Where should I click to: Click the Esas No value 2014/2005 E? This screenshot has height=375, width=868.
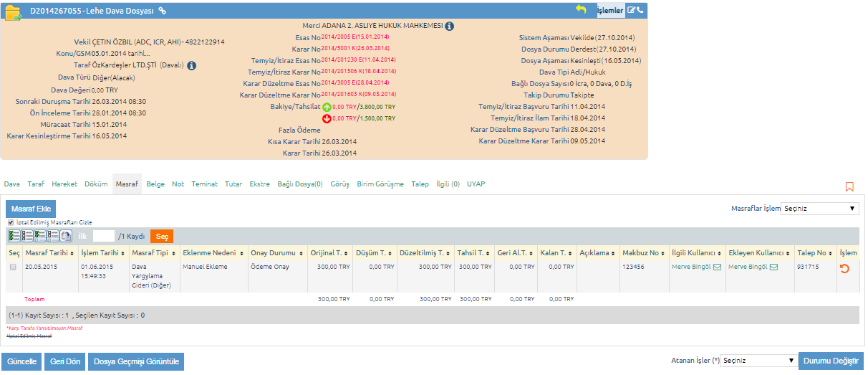point(355,37)
